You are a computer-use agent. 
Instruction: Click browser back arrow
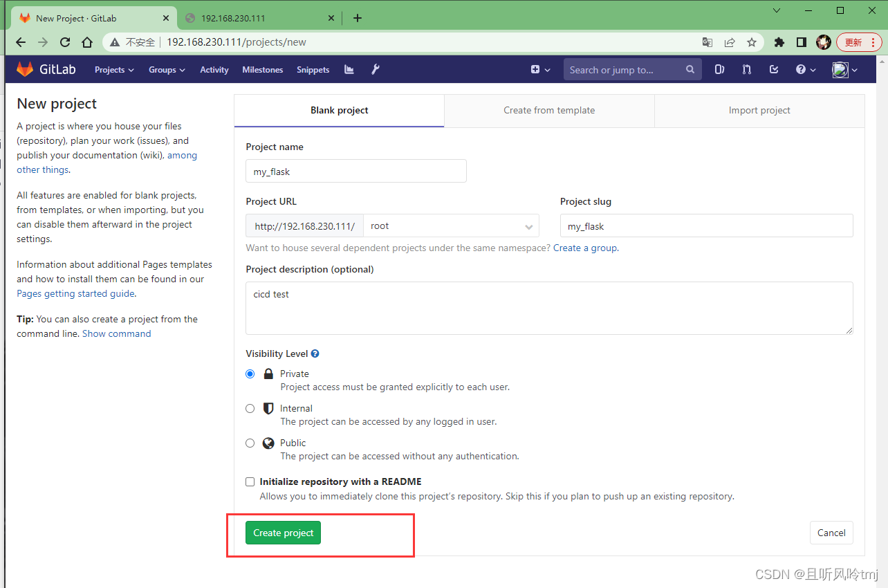pos(21,42)
